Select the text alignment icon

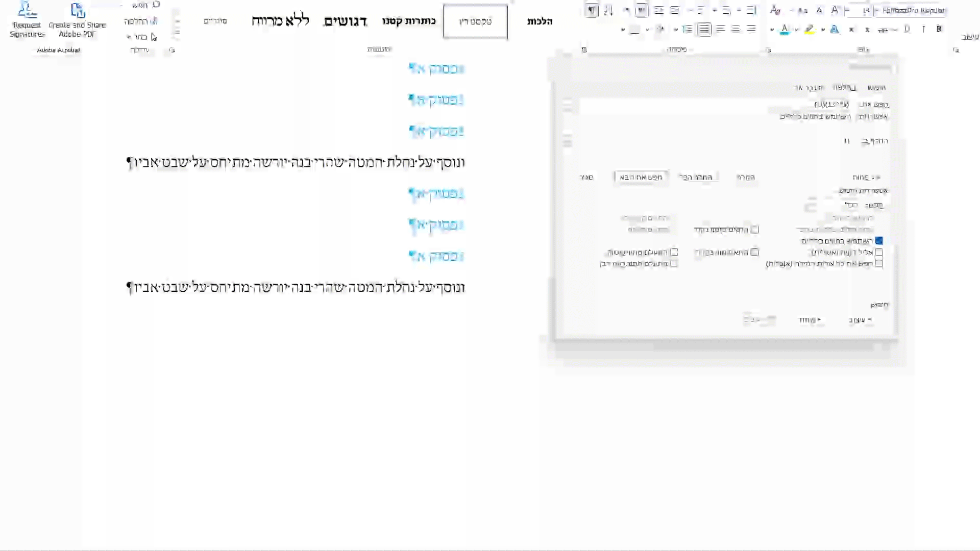click(703, 29)
